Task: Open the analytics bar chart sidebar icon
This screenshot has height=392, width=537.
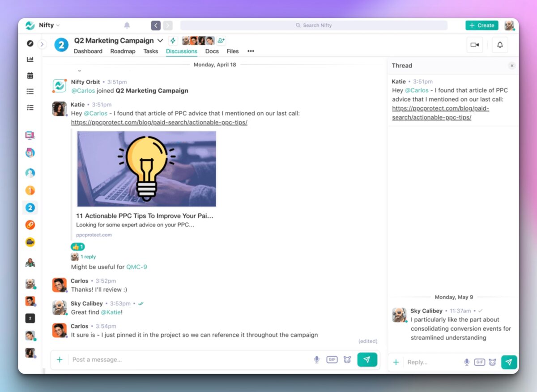Action: 30,60
